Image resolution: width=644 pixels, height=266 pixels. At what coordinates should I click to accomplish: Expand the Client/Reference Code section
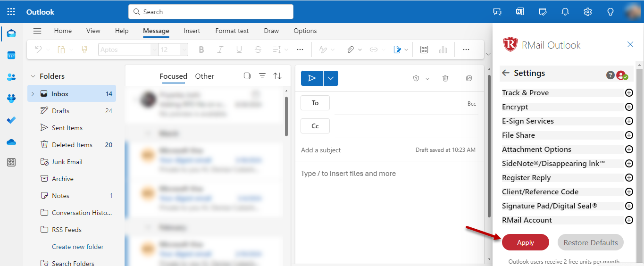tap(629, 192)
